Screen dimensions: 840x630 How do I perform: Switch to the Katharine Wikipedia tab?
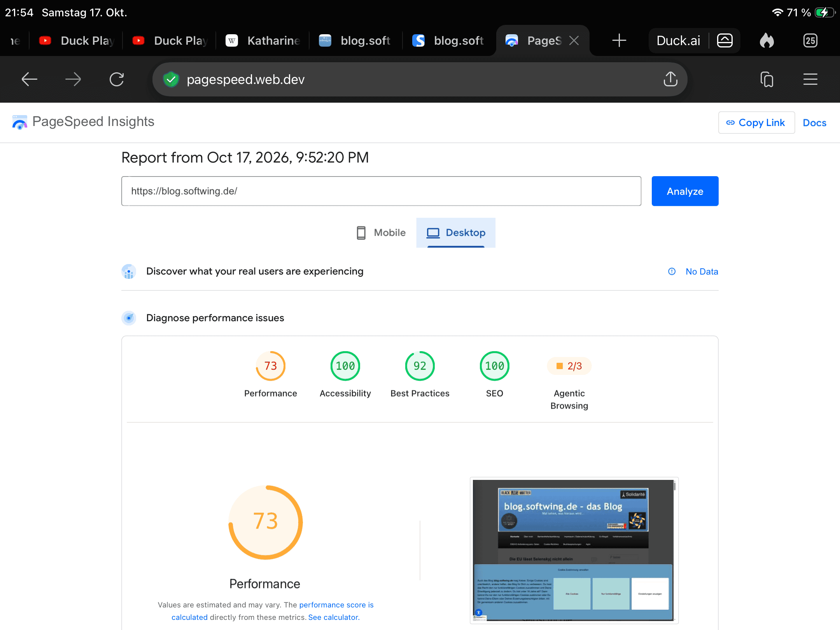point(263,40)
